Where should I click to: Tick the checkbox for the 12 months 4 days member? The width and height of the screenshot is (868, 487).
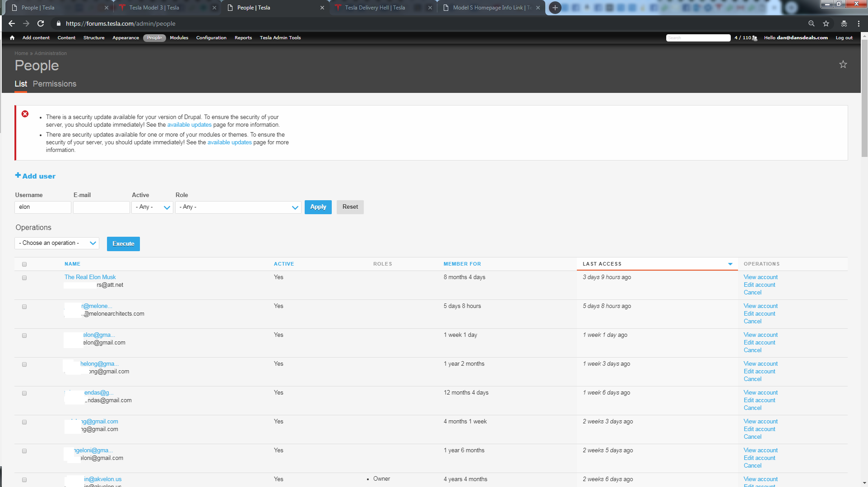tap(24, 393)
